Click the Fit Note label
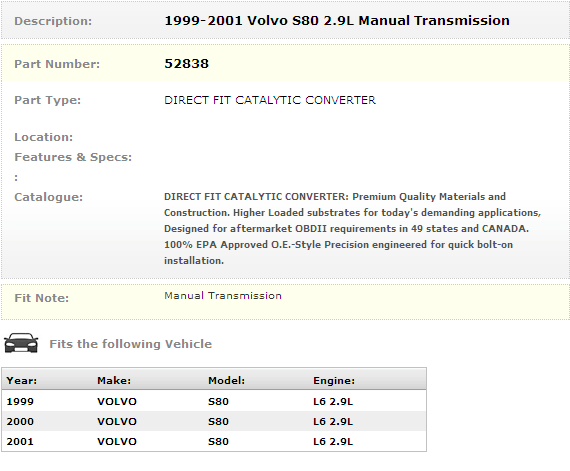The image size is (570, 471). (41, 298)
